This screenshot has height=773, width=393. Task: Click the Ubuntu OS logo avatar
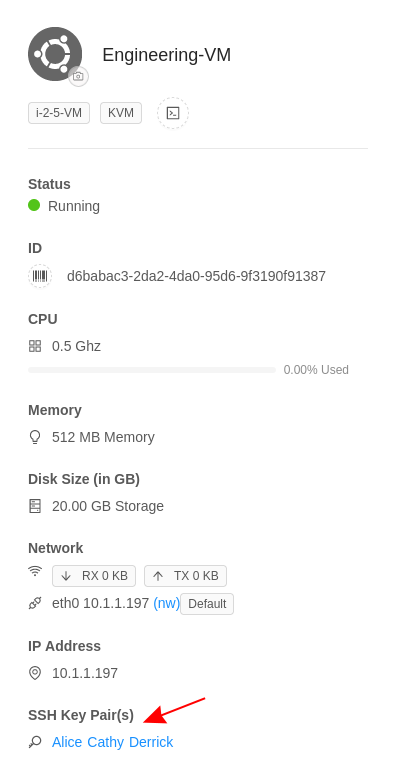(x=55, y=54)
